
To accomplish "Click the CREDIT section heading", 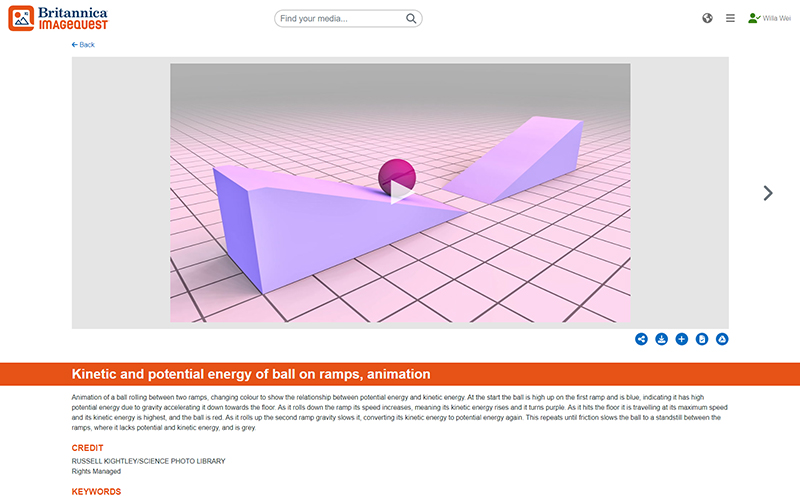I will click(x=87, y=448).
